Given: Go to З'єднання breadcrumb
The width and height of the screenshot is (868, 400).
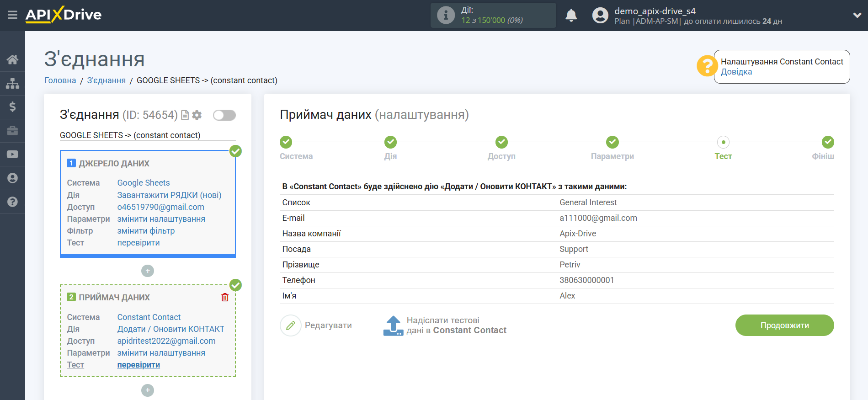Looking at the screenshot, I should [x=107, y=80].
